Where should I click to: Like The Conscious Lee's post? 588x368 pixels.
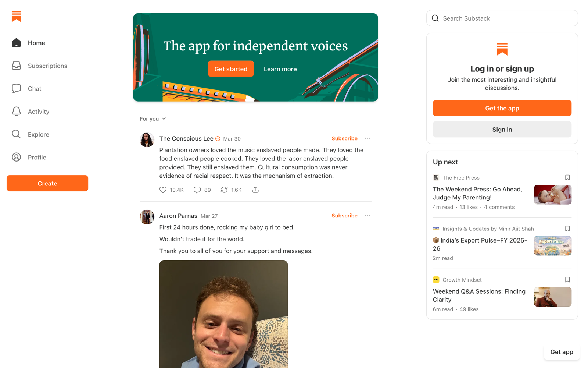click(x=163, y=190)
